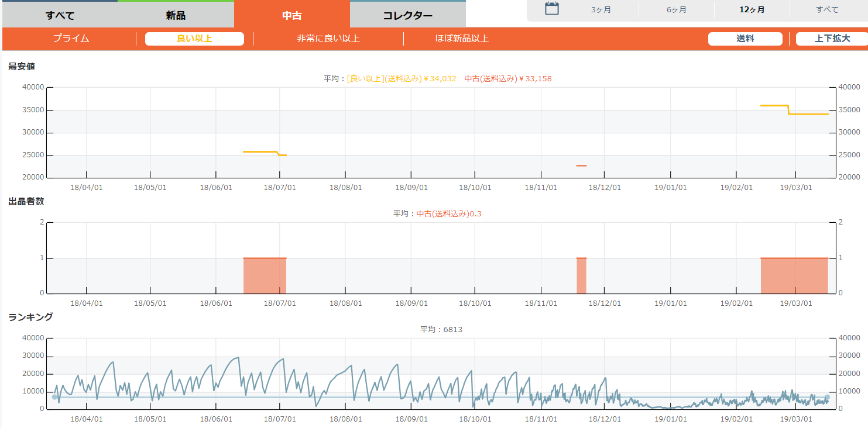Viewport: 868px width, 428px height.
Task: Toggle the 送料 shipping option
Action: coord(745,39)
